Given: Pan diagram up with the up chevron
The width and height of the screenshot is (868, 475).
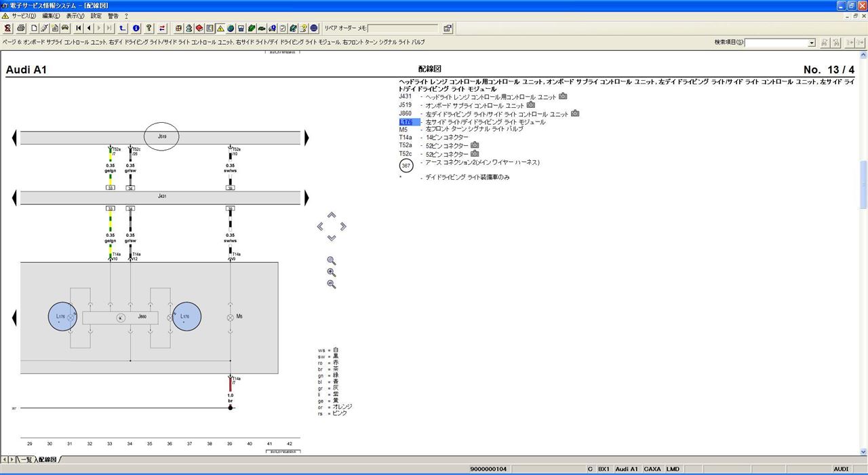Looking at the screenshot, I should click(x=332, y=215).
